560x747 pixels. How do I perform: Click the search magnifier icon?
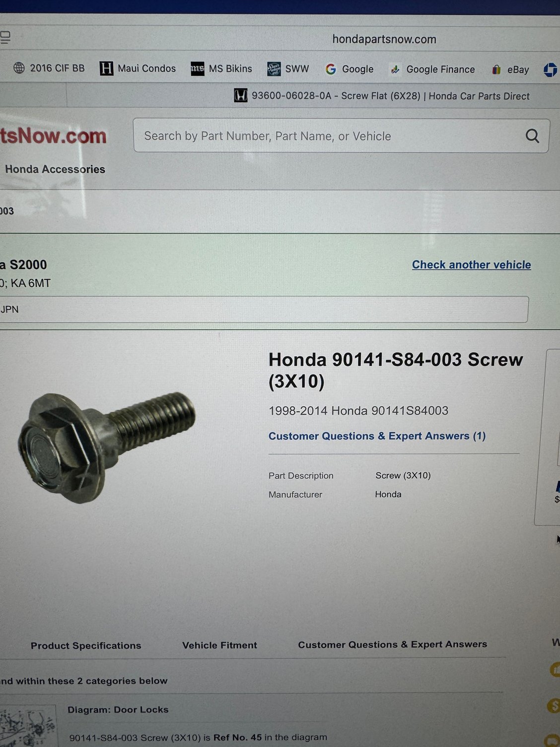(532, 136)
